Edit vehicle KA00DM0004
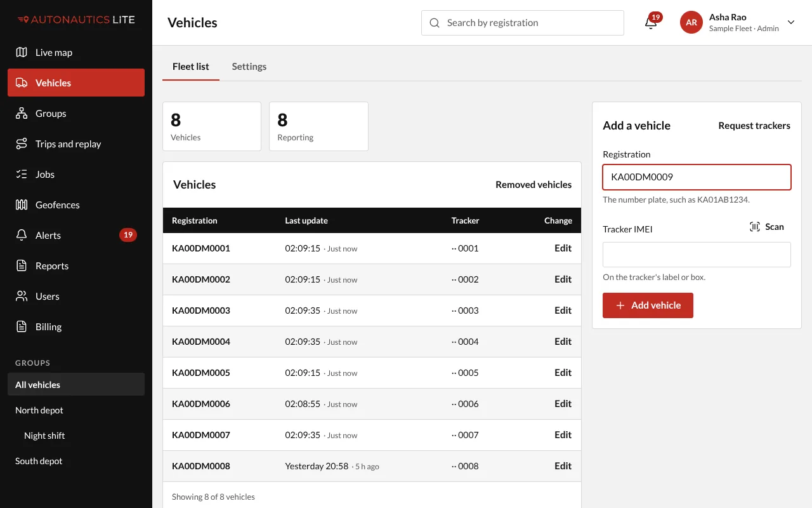Viewport: 812px width, 508px height. click(563, 342)
